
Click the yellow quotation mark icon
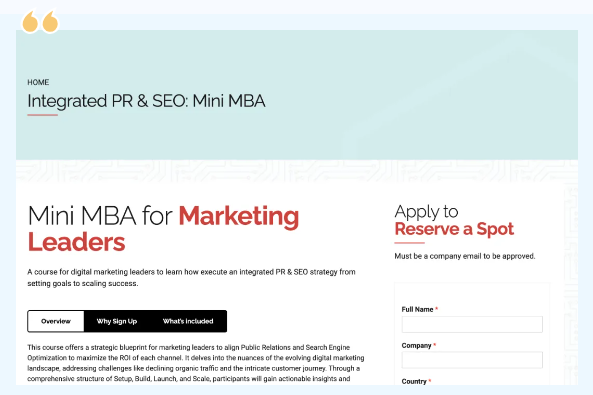pos(40,21)
